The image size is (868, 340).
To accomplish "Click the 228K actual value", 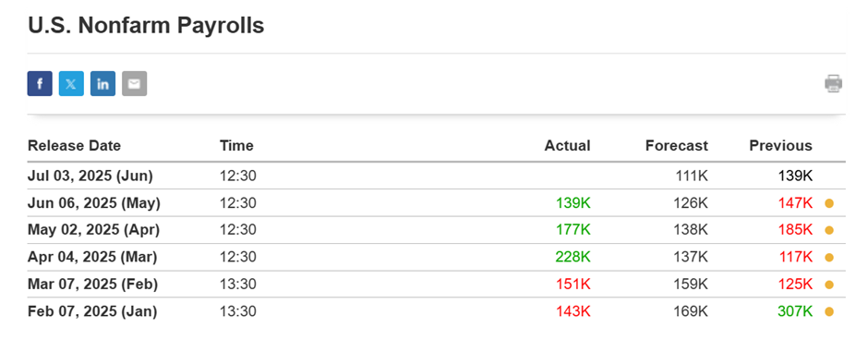I will [x=573, y=258].
